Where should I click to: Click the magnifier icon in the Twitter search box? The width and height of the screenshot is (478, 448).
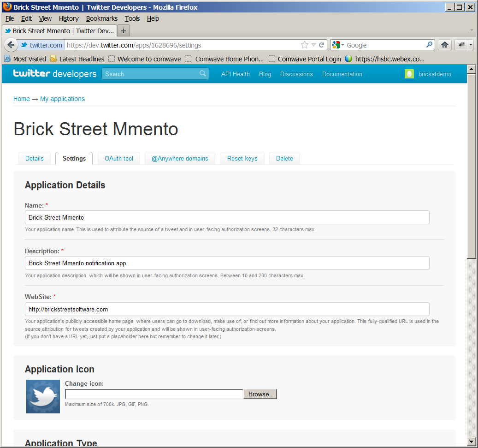[203, 74]
